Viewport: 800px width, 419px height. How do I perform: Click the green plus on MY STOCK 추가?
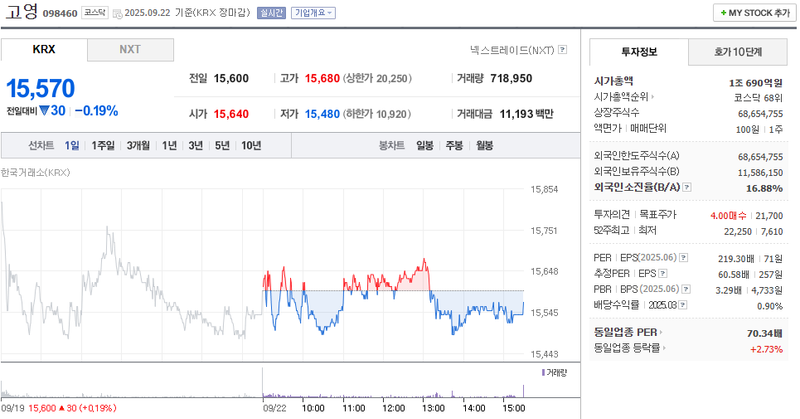tap(723, 13)
